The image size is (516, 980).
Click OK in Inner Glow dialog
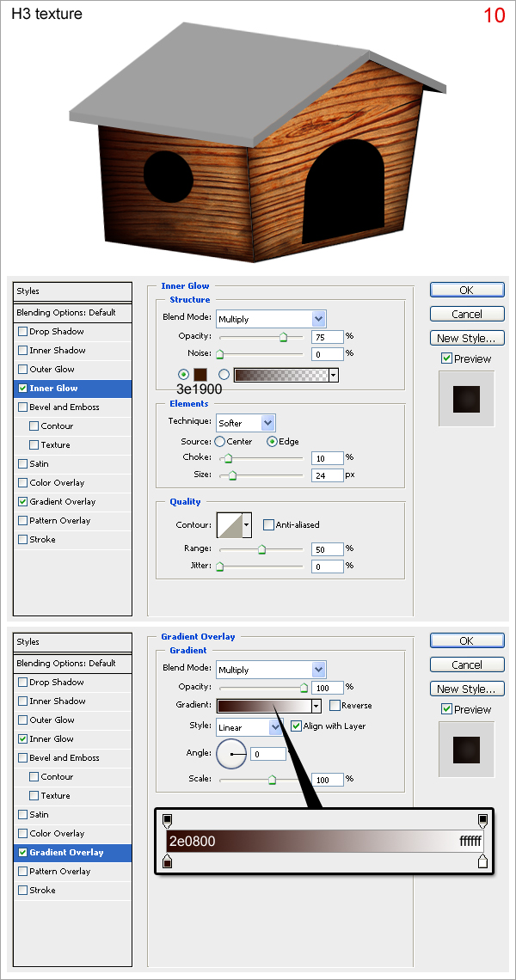(x=467, y=290)
